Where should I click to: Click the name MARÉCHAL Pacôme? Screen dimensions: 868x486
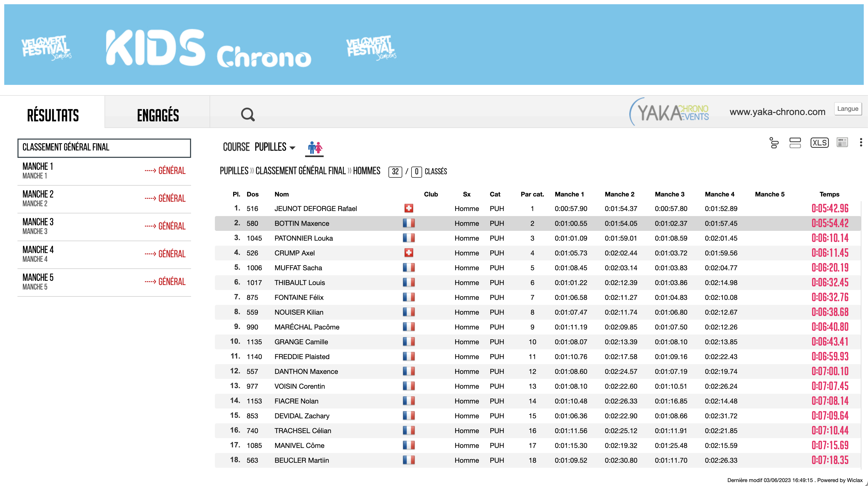(x=307, y=327)
